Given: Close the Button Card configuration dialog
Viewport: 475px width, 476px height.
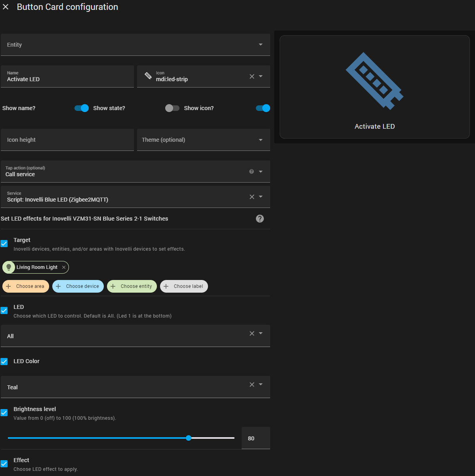Looking at the screenshot, I should point(6,7).
